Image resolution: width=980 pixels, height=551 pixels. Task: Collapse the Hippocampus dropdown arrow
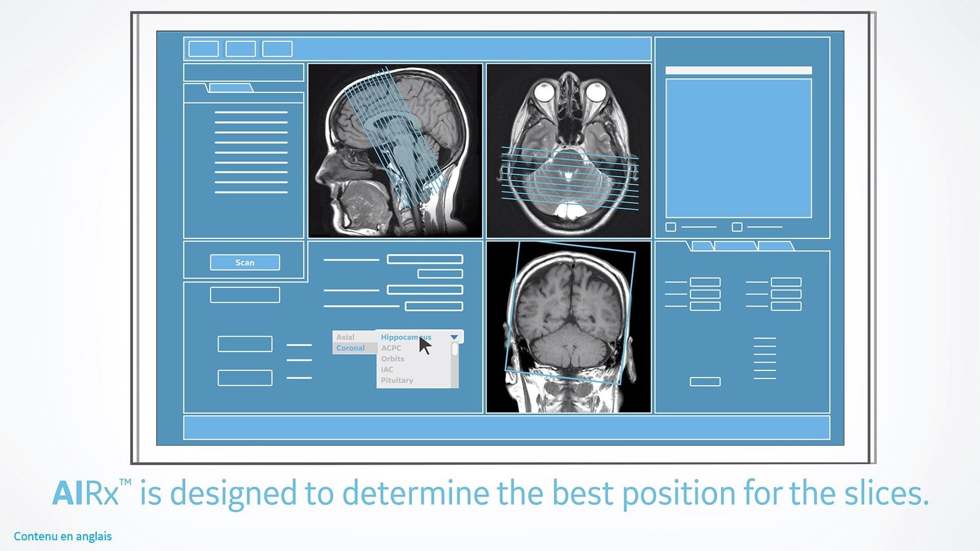pyautogui.click(x=454, y=337)
